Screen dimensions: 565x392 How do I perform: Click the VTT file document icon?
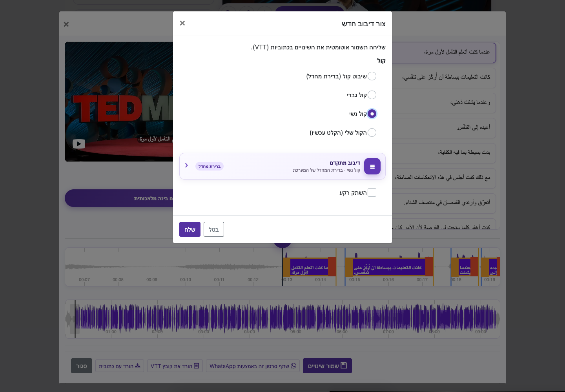[197, 366]
